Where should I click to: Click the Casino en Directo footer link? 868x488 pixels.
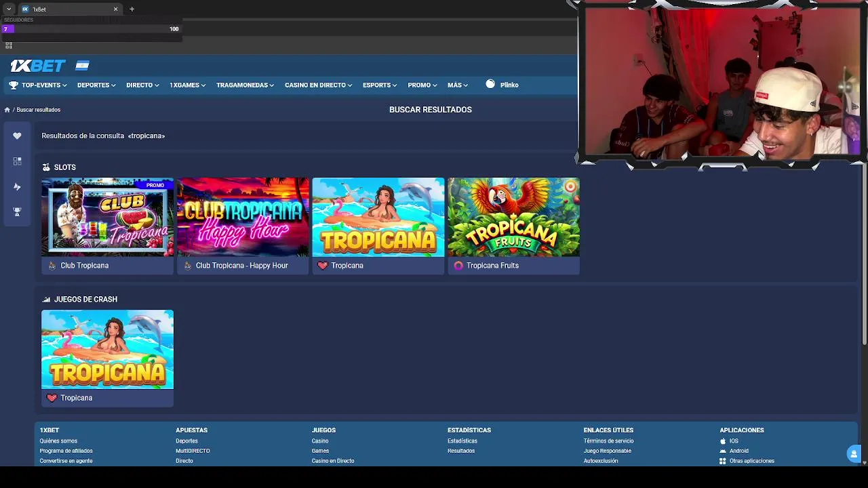pyautogui.click(x=333, y=461)
